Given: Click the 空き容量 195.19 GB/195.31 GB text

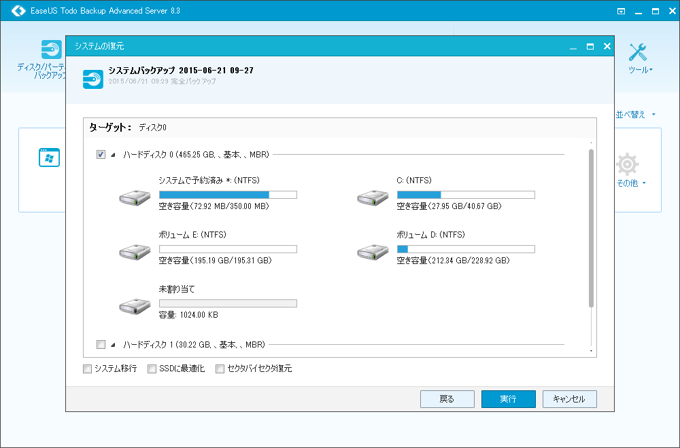Looking at the screenshot, I should pyautogui.click(x=215, y=261).
